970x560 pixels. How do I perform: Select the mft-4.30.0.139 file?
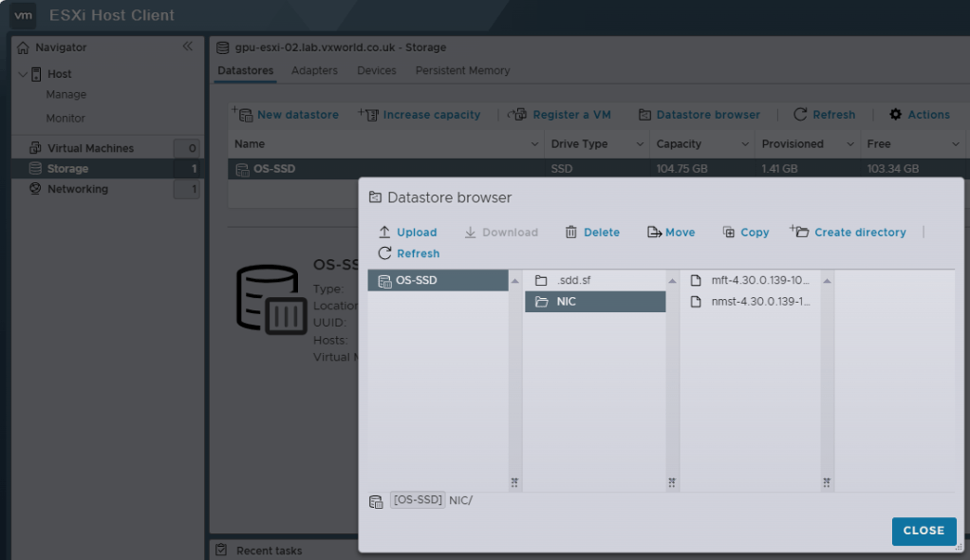[x=759, y=281]
